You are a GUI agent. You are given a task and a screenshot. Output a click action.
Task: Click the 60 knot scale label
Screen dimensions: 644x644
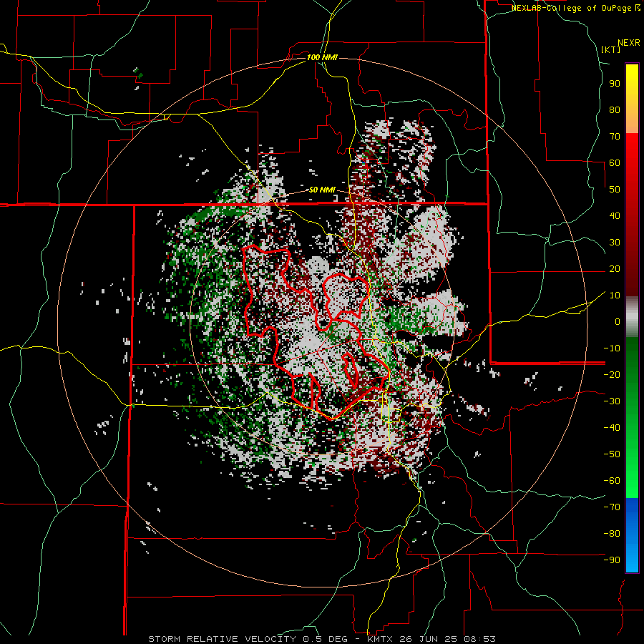(x=615, y=162)
